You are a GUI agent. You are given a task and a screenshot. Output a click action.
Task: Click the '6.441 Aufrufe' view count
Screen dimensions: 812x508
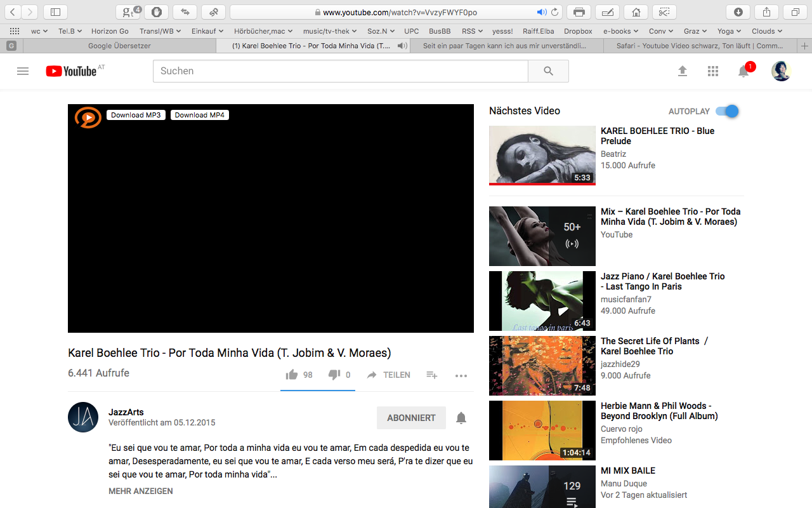pos(98,373)
